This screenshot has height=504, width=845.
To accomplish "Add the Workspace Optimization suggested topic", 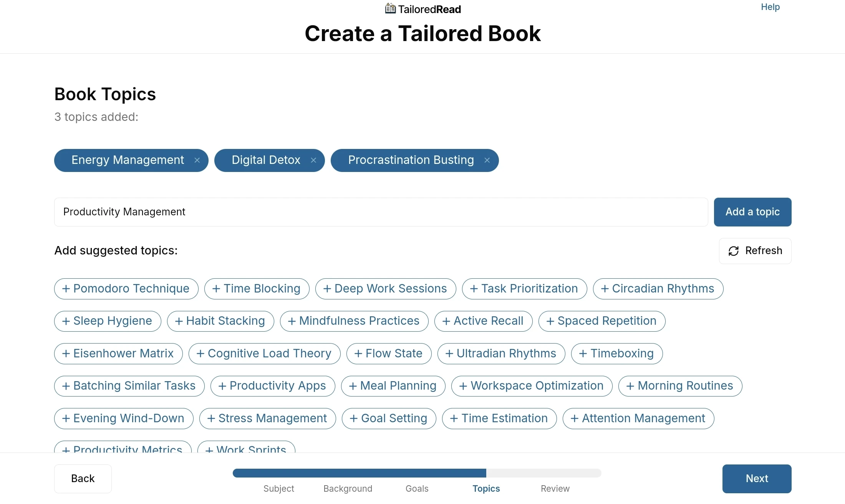I will (532, 386).
